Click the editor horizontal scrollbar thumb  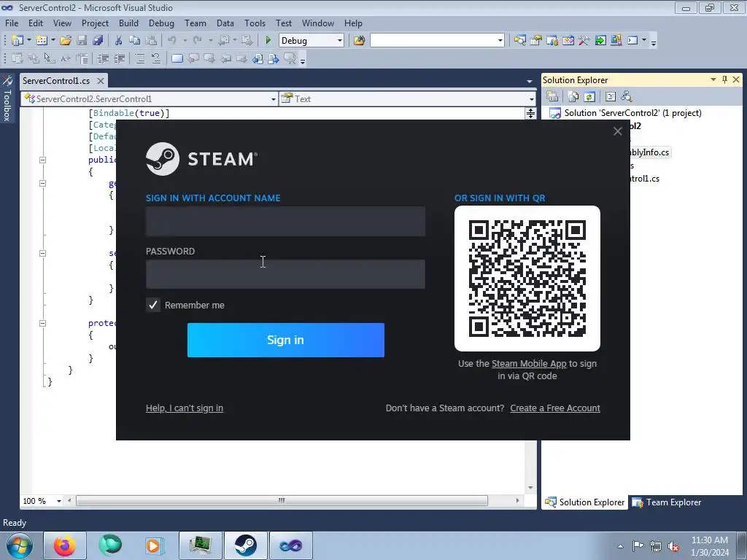[x=282, y=500]
